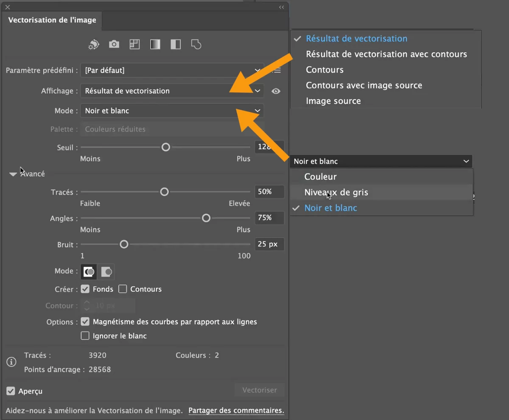Toggle Magnétisme des courbes par rapport aux lignes
The image size is (509, 420).
pyautogui.click(x=85, y=322)
